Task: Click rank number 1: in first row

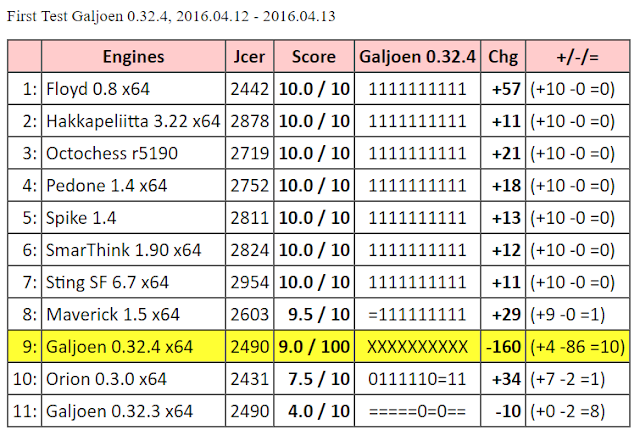Action: click(30, 89)
